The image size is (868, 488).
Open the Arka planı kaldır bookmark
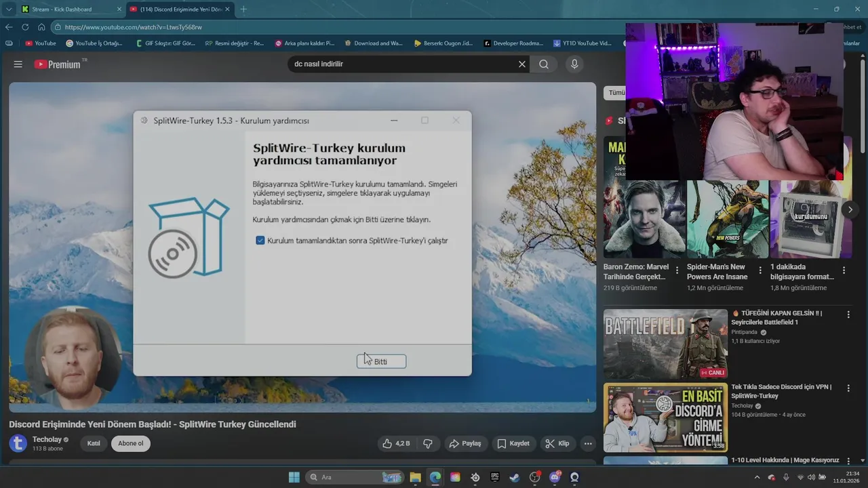(x=305, y=43)
